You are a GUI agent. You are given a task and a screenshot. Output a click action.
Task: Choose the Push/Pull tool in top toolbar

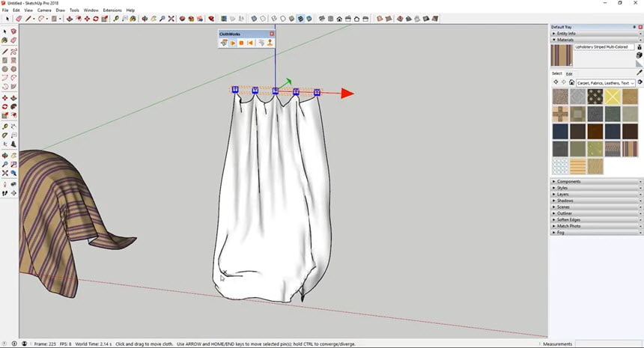(70, 19)
